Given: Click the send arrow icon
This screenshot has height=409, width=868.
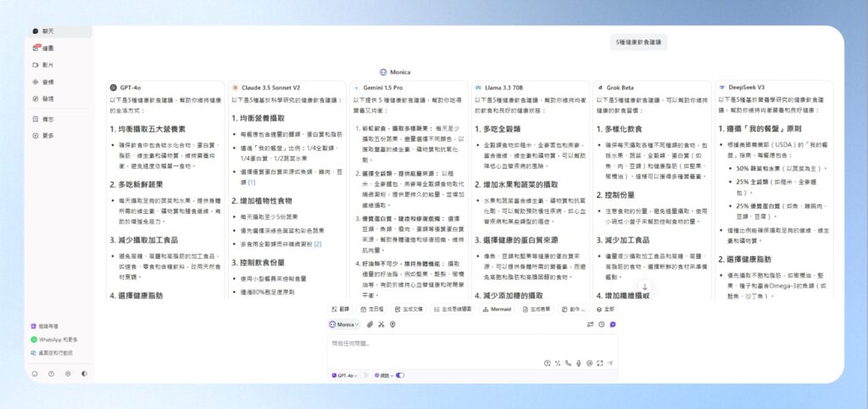Looking at the screenshot, I should point(609,363).
